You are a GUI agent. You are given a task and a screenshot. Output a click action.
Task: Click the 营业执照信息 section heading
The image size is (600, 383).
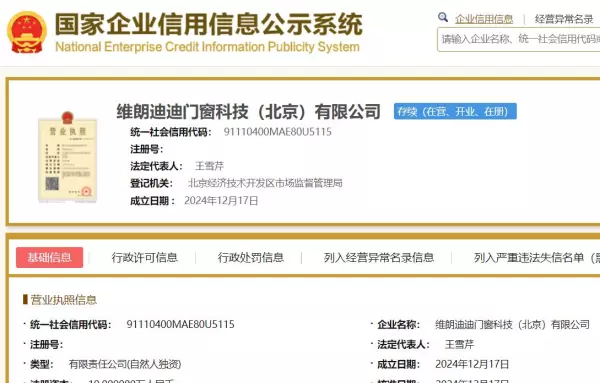(64, 300)
